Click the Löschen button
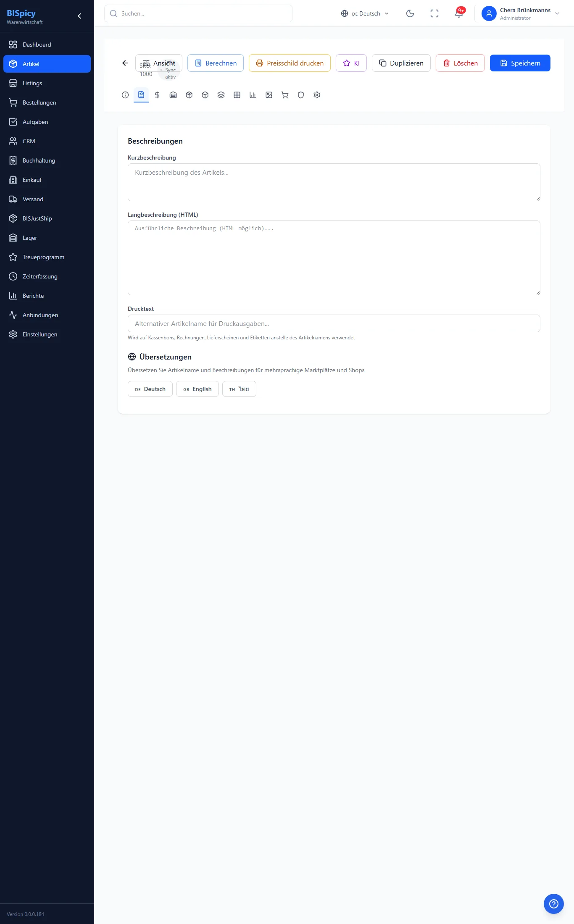 [x=460, y=63]
